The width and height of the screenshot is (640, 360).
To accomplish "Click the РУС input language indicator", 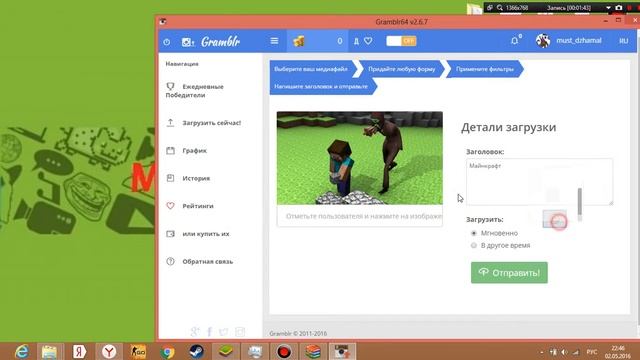I will pos(591,352).
